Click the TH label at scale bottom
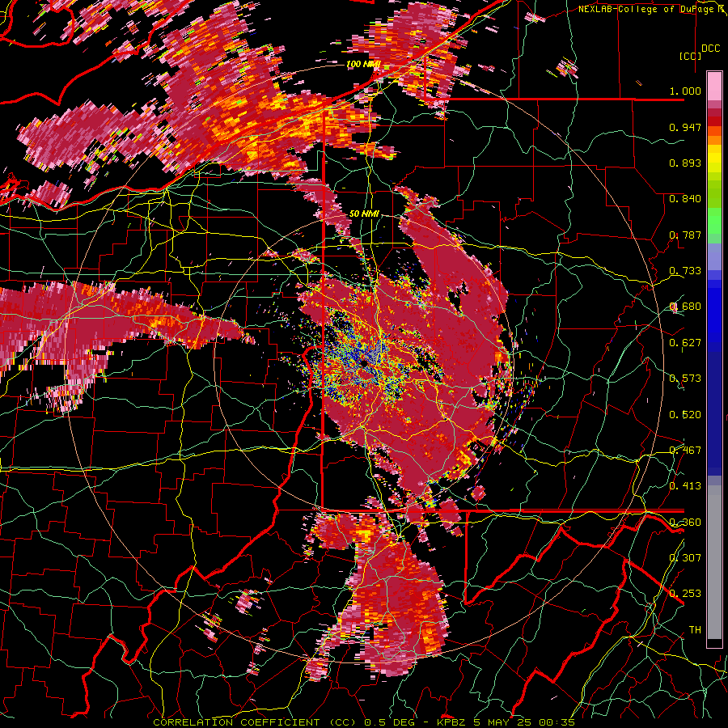728x728 pixels. coord(695,629)
